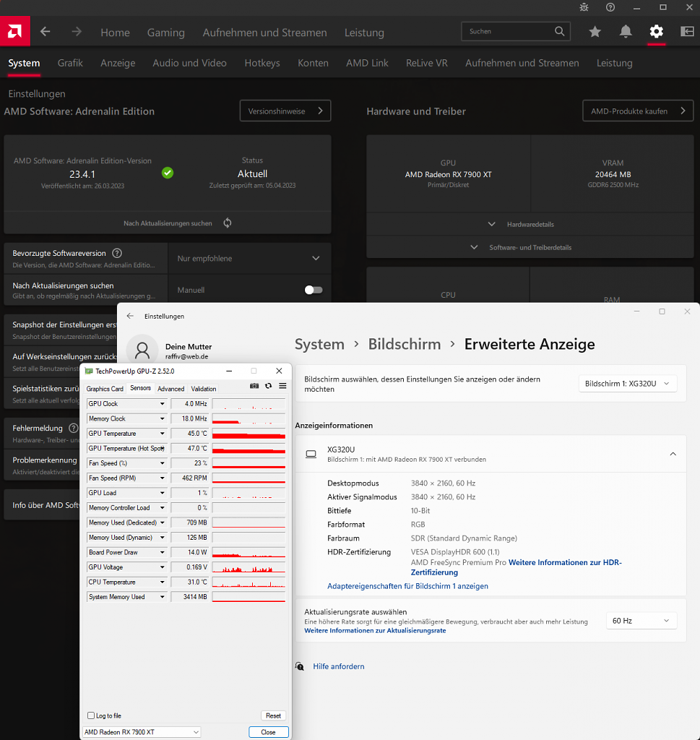Screen dimensions: 700x740
Task: Switch to the Grafik tab
Action: (70, 63)
